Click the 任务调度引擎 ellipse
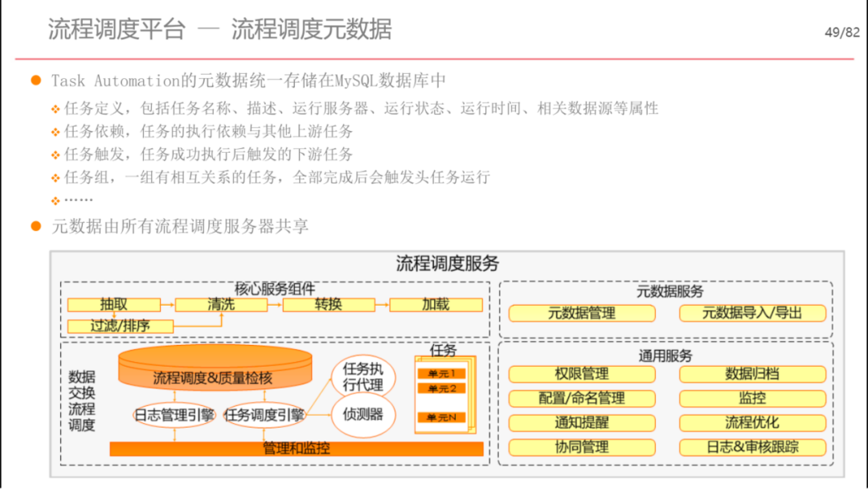This screenshot has width=868, height=489. (x=264, y=415)
